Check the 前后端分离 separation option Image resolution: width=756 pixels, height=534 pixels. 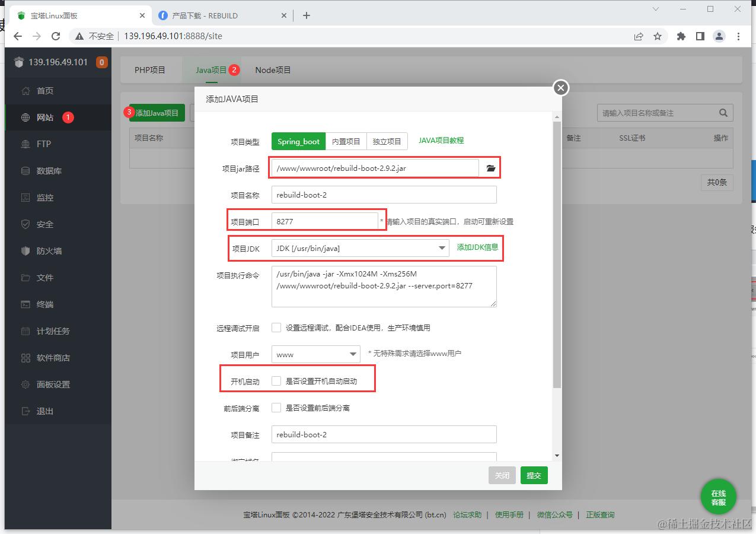[x=276, y=407]
